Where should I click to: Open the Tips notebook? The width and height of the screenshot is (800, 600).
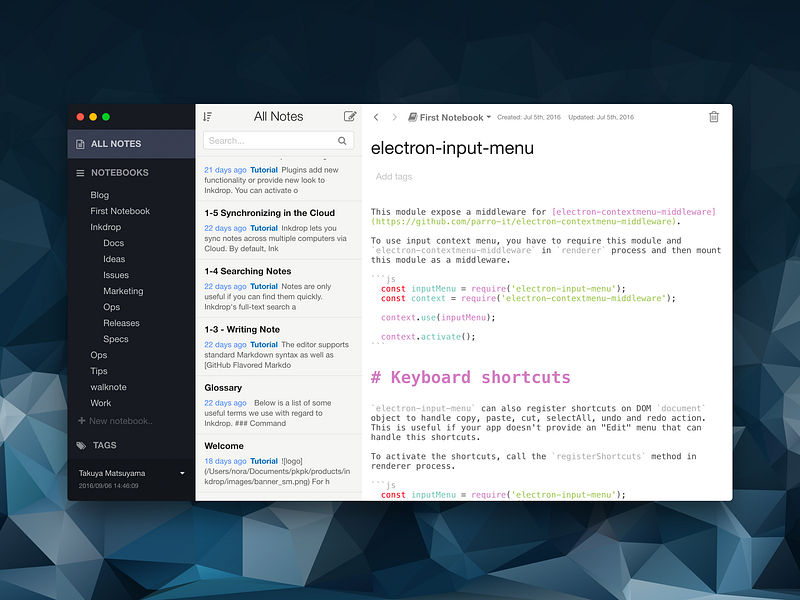pos(98,371)
